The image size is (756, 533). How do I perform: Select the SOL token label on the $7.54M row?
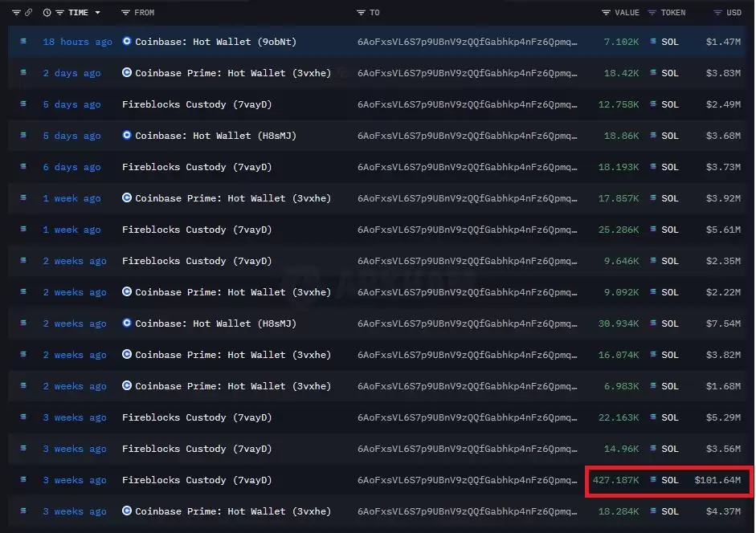670,323
